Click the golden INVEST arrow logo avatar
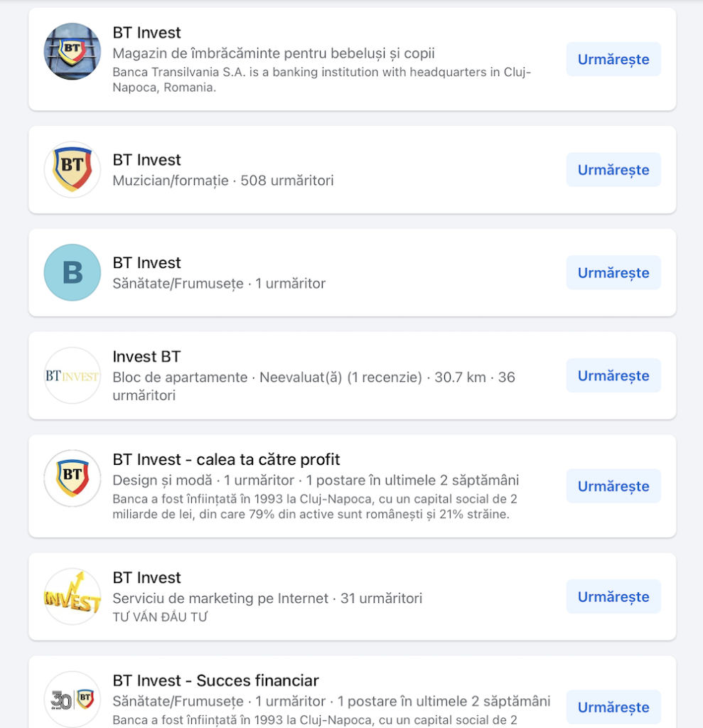Viewport: 703px width, 728px height. (73, 596)
